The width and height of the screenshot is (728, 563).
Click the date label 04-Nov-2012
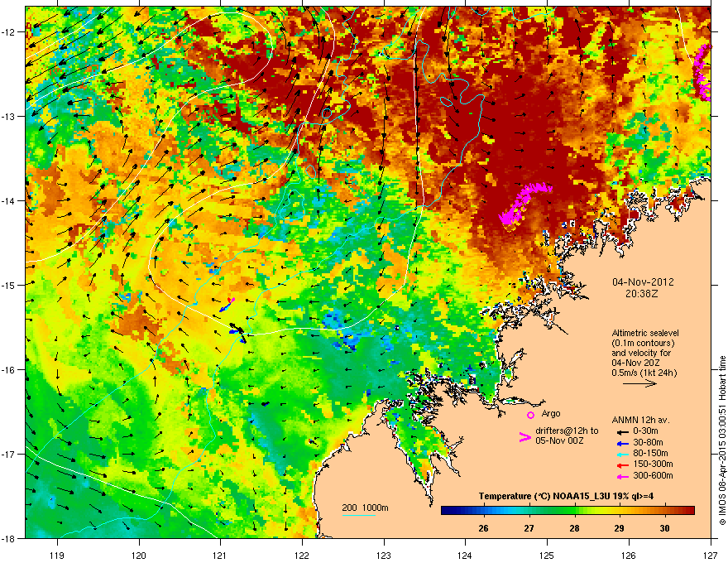coord(643,282)
